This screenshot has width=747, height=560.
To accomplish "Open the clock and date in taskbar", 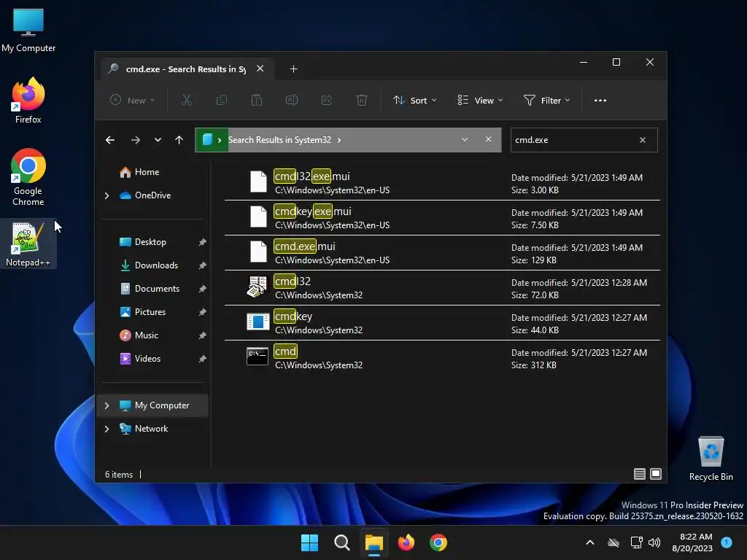I will (692, 542).
